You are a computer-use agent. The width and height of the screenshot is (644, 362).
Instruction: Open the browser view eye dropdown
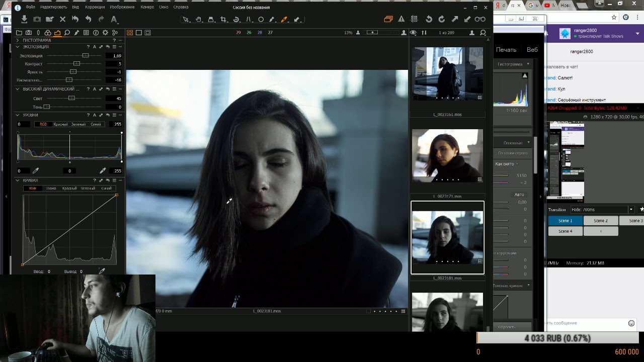[x=413, y=33]
